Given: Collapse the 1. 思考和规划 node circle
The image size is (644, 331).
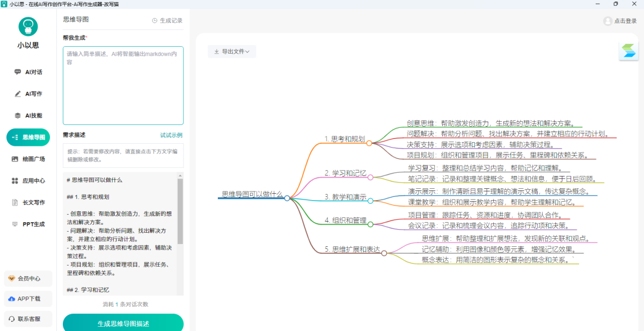Looking at the screenshot, I should click(369, 143).
